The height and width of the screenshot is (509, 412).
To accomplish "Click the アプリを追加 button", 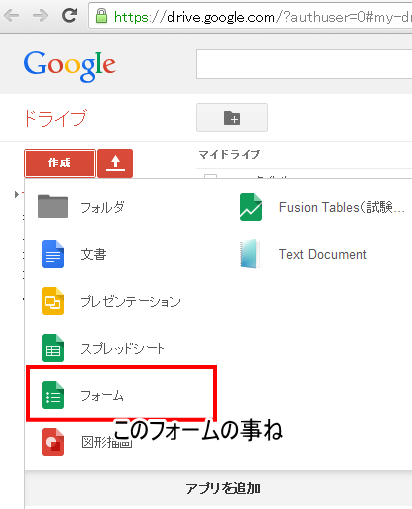I will (222, 489).
